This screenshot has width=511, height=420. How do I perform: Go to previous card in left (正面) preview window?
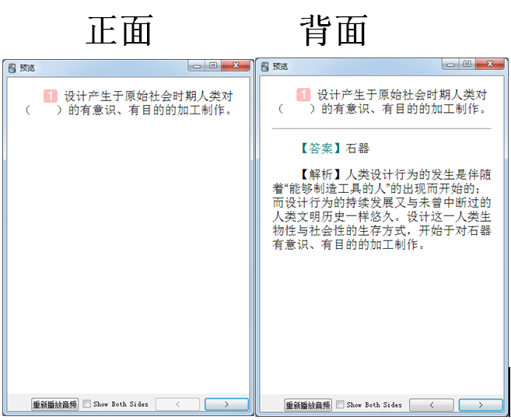(x=177, y=404)
